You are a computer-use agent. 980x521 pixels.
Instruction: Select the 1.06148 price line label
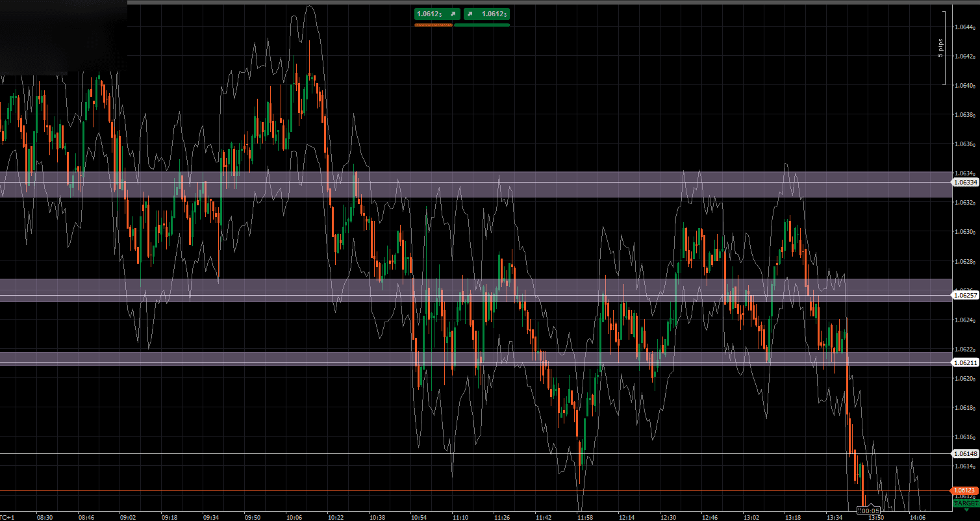(965, 453)
